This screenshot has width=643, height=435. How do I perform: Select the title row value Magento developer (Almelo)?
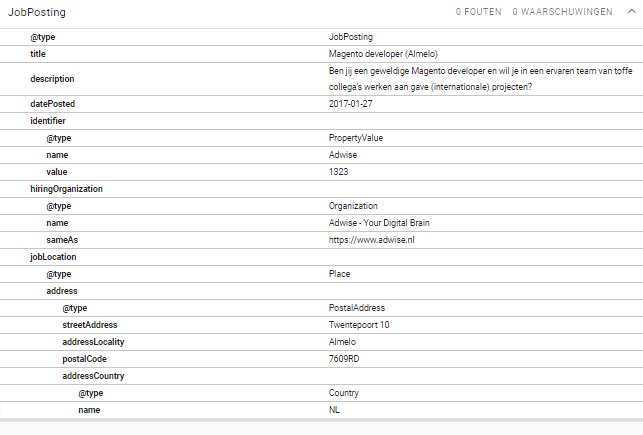382,53
